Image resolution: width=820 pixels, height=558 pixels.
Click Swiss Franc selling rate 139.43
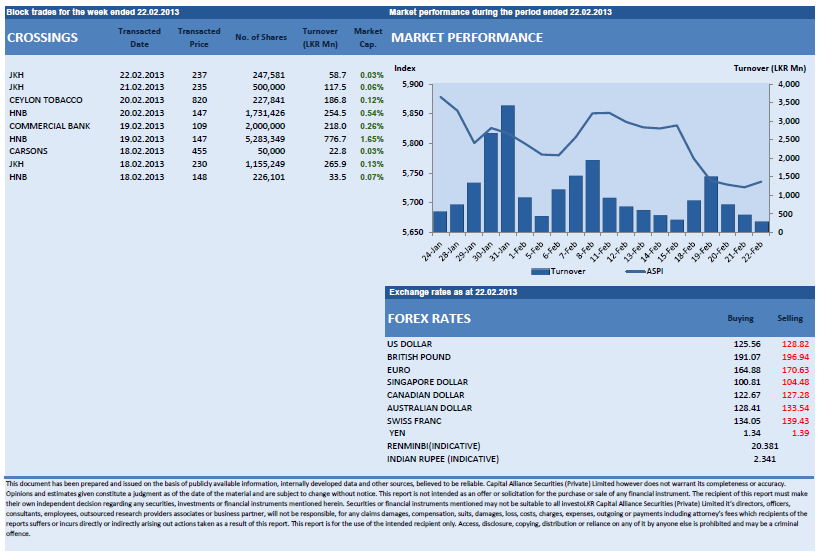795,422
